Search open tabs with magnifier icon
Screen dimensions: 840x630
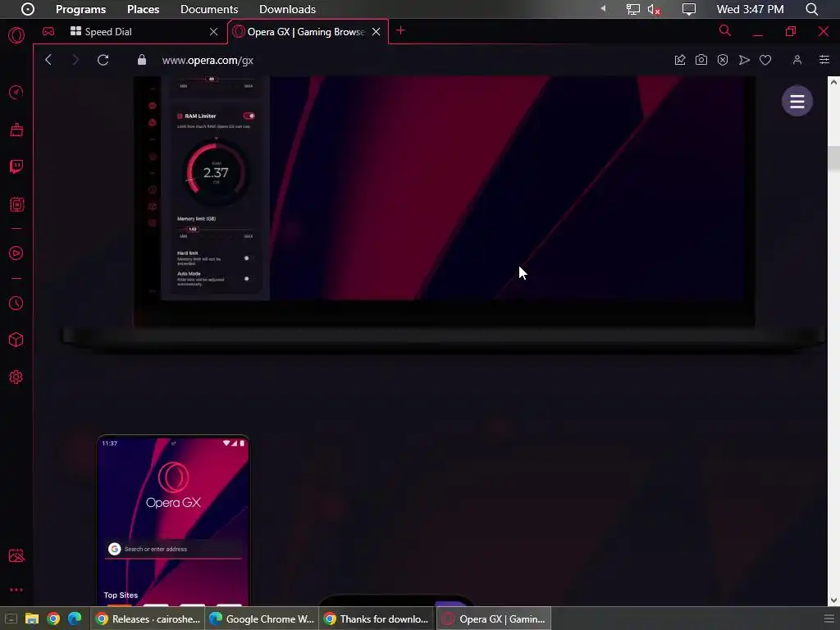pyautogui.click(x=725, y=31)
